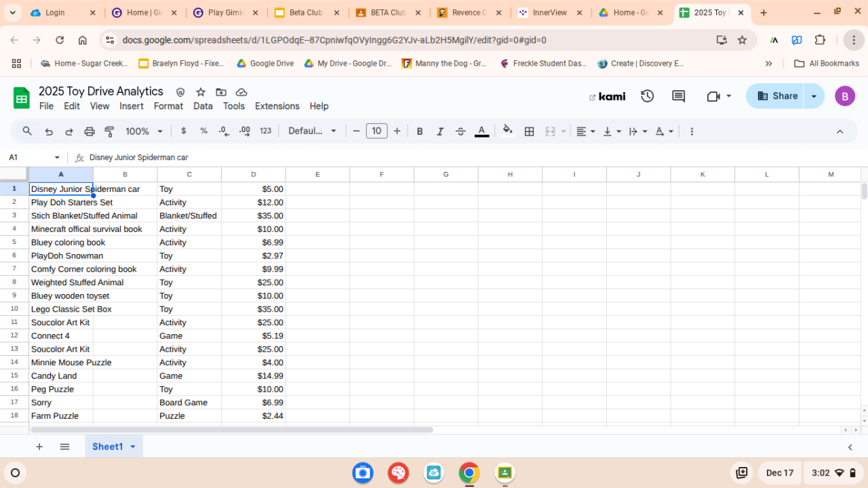Viewport: 868px width, 488px height.
Task: Open the Sheet1 tab options arrow
Action: [133, 447]
